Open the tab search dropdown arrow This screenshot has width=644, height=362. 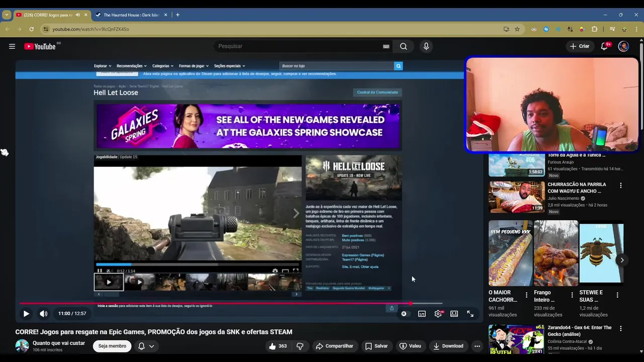pyautogui.click(x=7, y=15)
